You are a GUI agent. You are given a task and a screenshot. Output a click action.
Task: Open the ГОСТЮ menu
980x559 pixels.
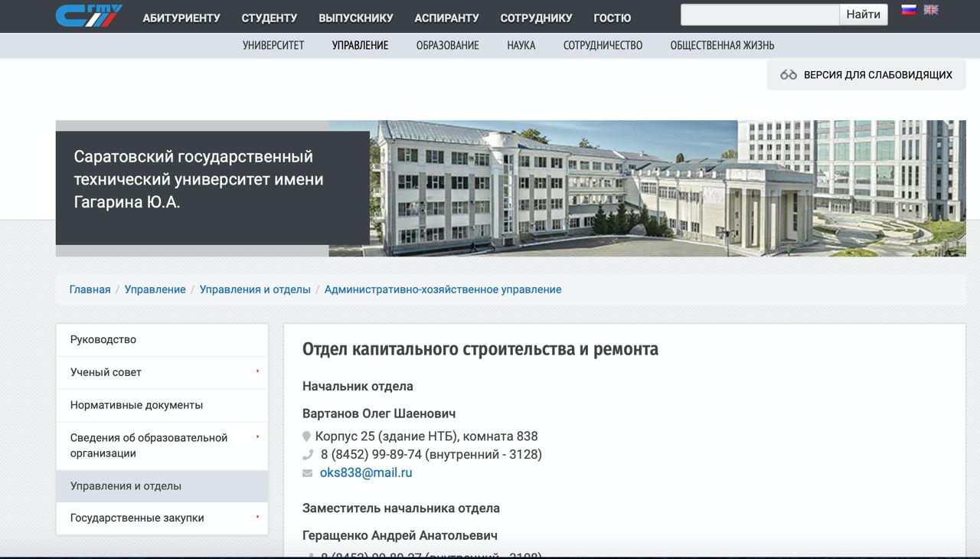click(612, 18)
